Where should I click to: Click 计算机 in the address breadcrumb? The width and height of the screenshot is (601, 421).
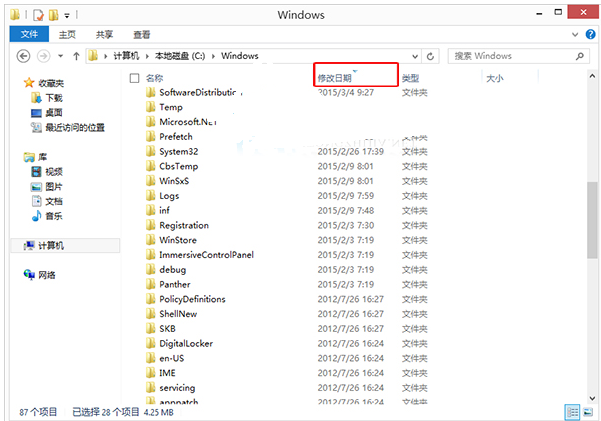pos(126,56)
